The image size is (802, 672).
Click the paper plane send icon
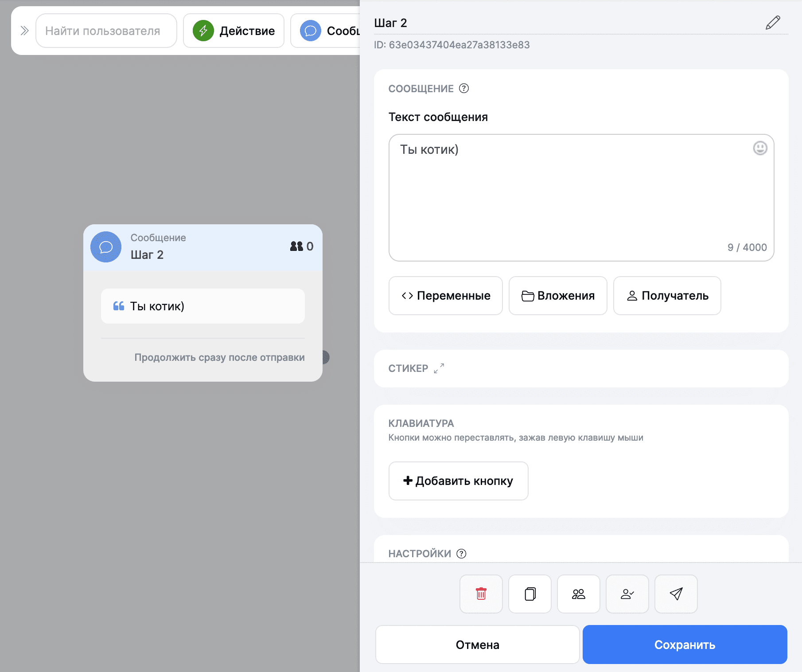tap(676, 594)
